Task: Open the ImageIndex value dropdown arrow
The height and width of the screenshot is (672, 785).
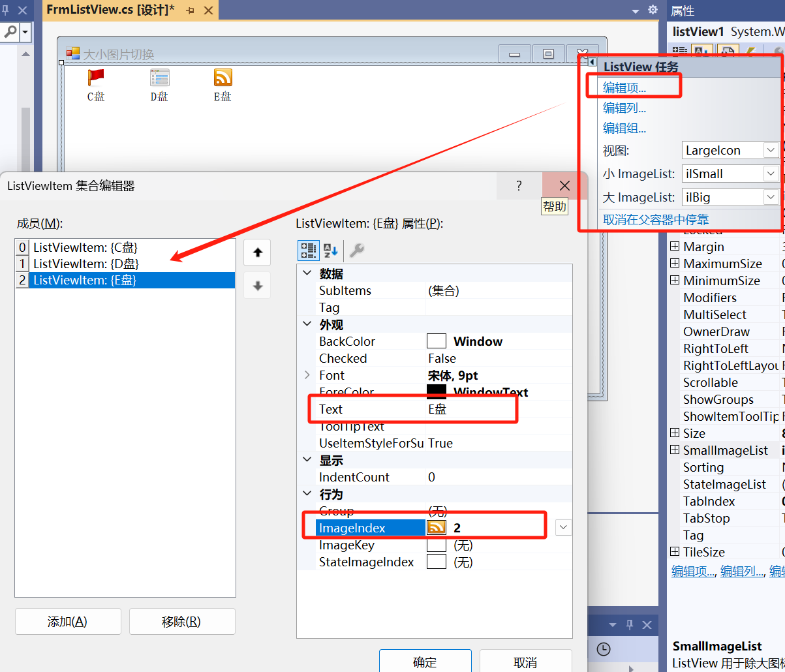Action: click(564, 527)
